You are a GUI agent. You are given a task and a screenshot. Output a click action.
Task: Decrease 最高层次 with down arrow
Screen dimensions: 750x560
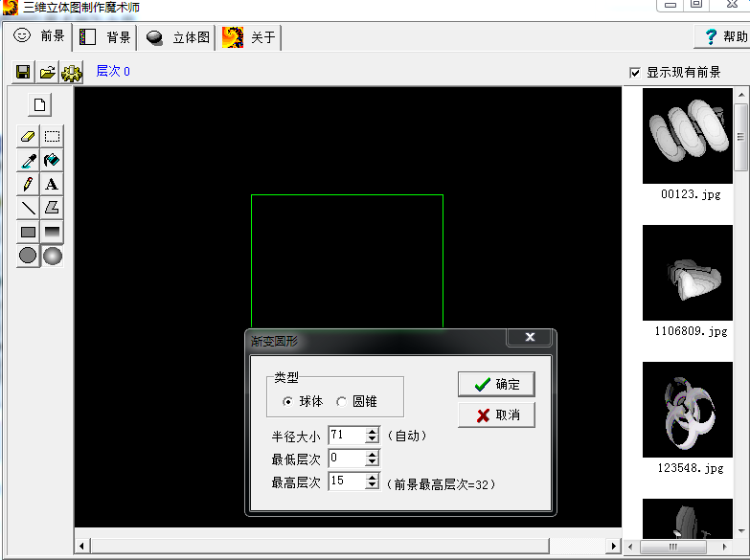(x=372, y=485)
